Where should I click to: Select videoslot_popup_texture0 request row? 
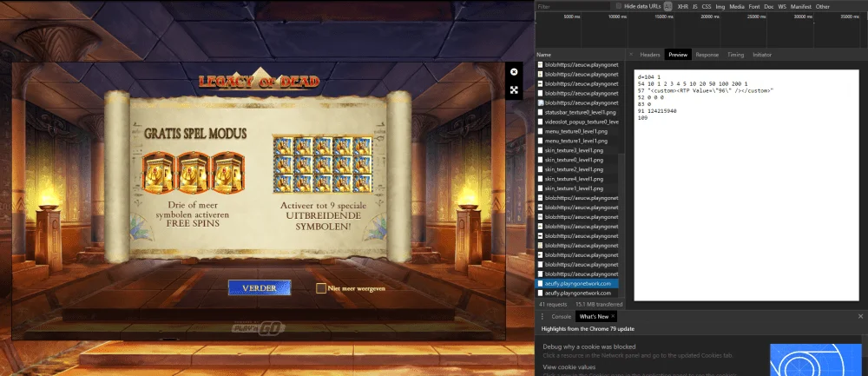577,122
